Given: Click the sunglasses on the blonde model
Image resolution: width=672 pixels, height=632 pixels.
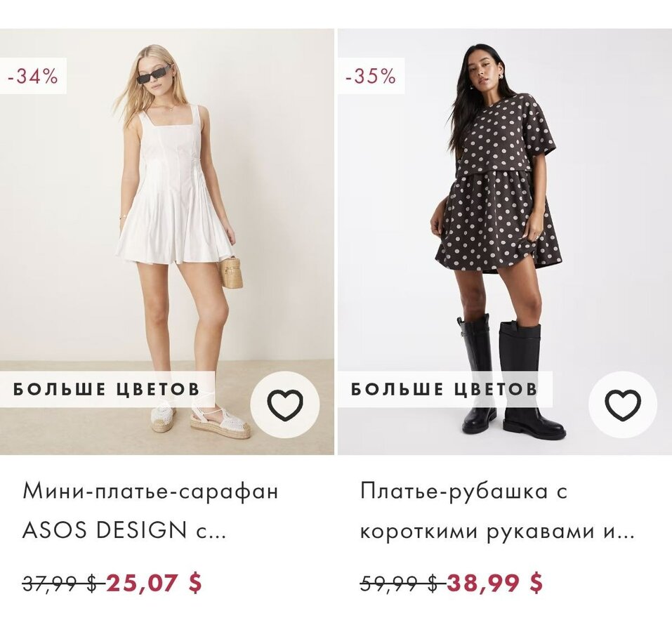Looking at the screenshot, I should [x=154, y=74].
